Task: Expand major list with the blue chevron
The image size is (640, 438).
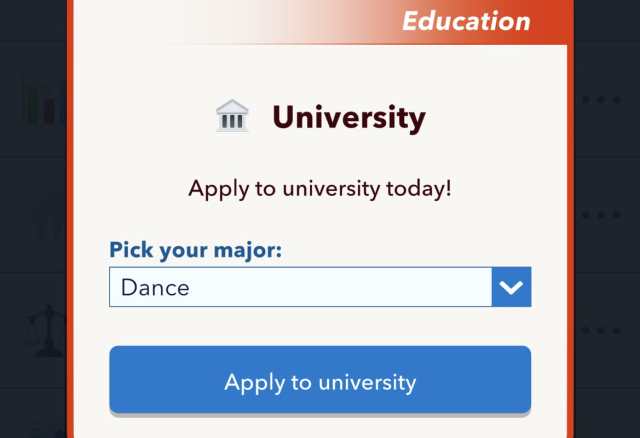Action: pyautogui.click(x=511, y=288)
